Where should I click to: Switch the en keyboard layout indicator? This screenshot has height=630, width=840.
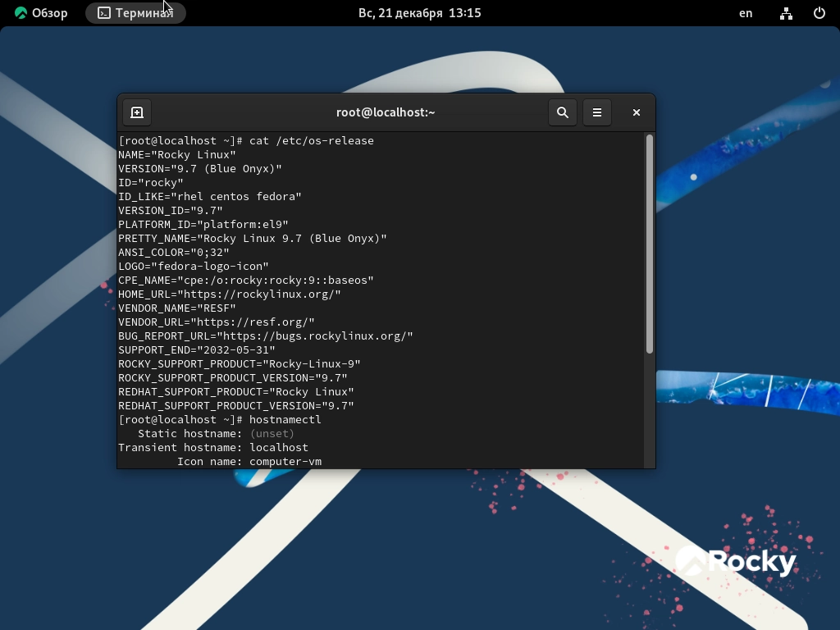pyautogui.click(x=746, y=13)
